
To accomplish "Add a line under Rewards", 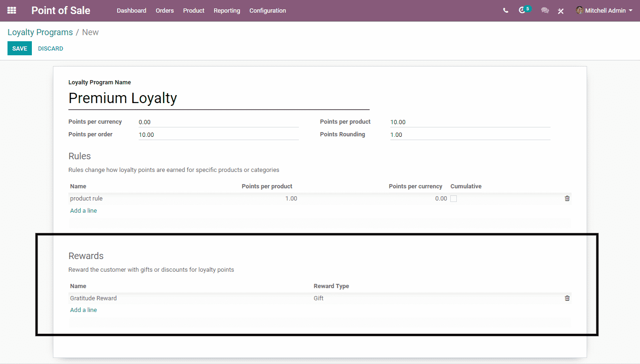I will coord(83,310).
